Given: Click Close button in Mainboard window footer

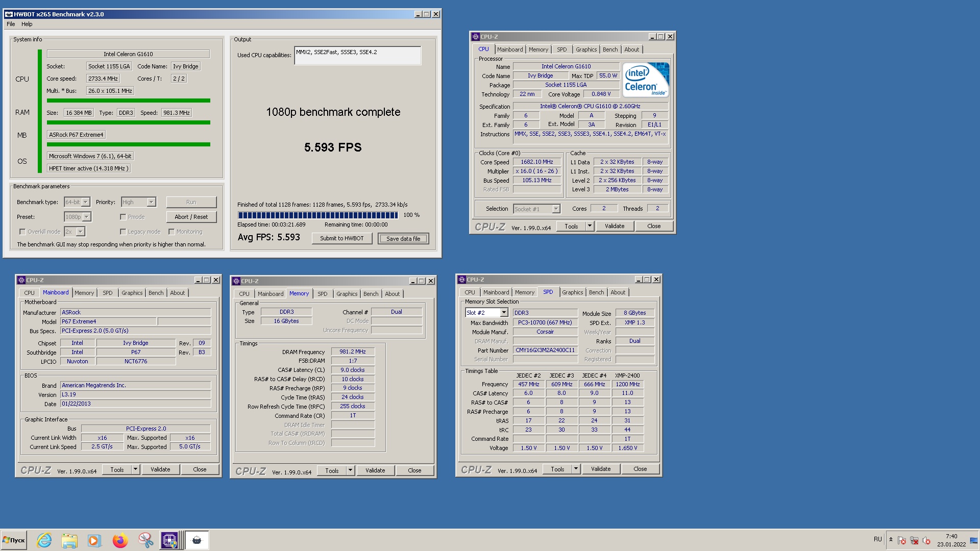Looking at the screenshot, I should pyautogui.click(x=200, y=469).
